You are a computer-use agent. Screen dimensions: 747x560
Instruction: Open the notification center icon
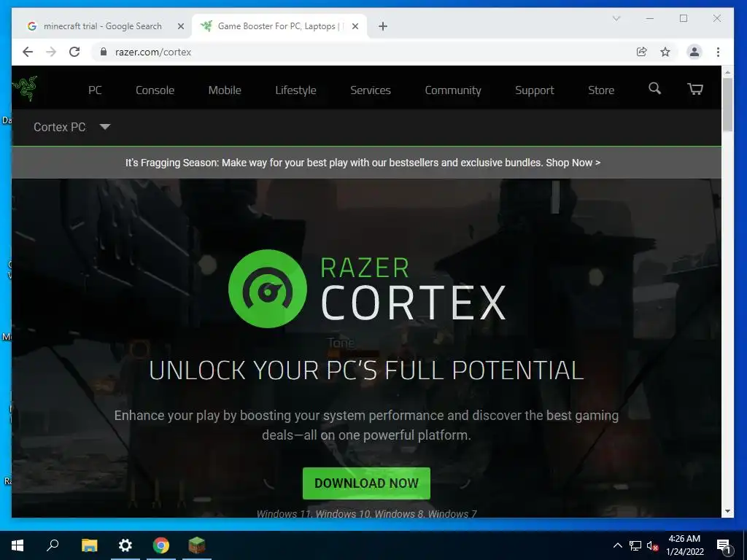[x=724, y=546]
